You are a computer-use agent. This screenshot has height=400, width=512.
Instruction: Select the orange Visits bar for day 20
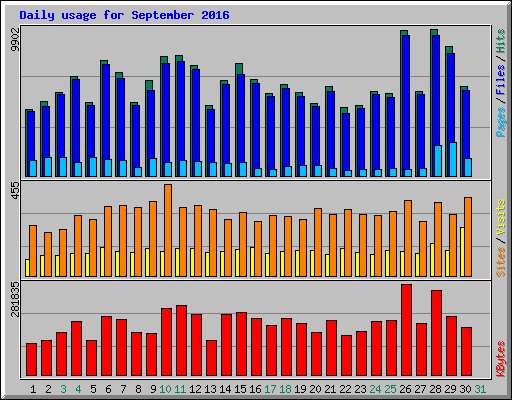[318, 242]
